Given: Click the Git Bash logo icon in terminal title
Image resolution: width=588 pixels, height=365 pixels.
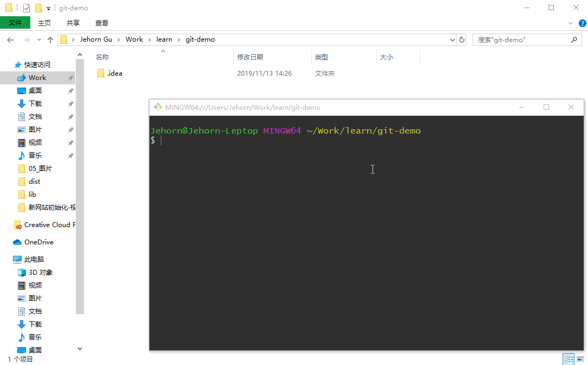Looking at the screenshot, I should 158,107.
